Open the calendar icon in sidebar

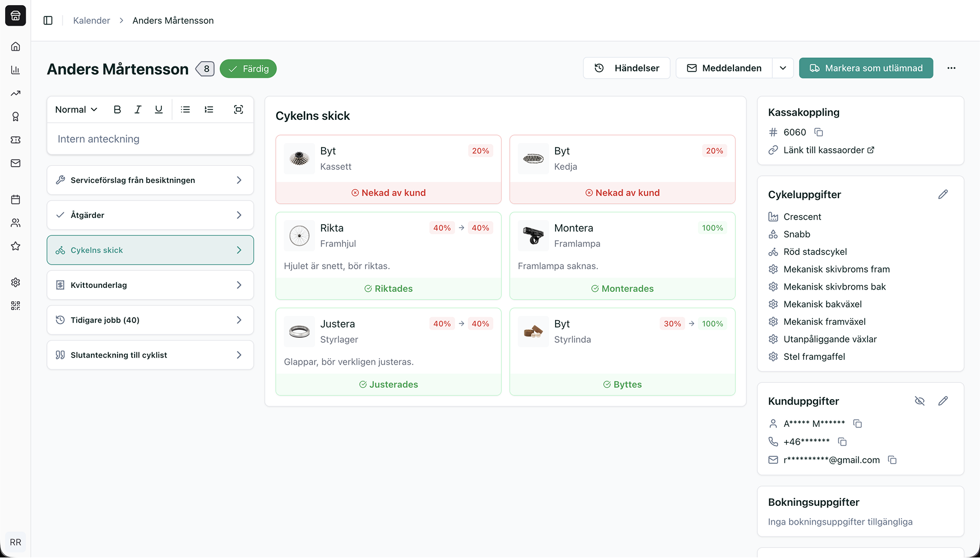pyautogui.click(x=15, y=199)
